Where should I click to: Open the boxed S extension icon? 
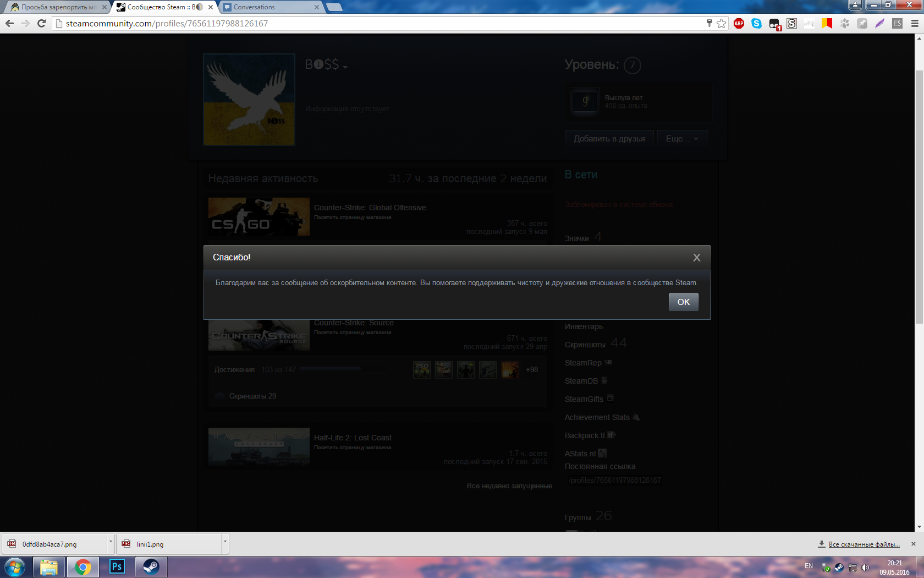[791, 23]
